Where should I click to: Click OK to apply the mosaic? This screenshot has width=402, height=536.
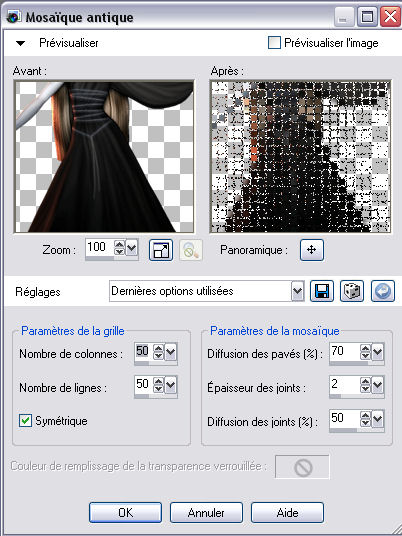125,512
